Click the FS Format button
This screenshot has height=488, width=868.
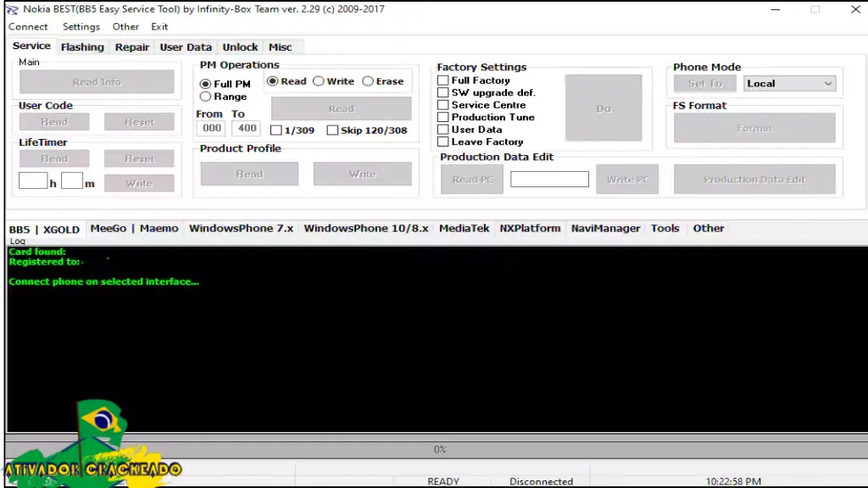point(754,128)
